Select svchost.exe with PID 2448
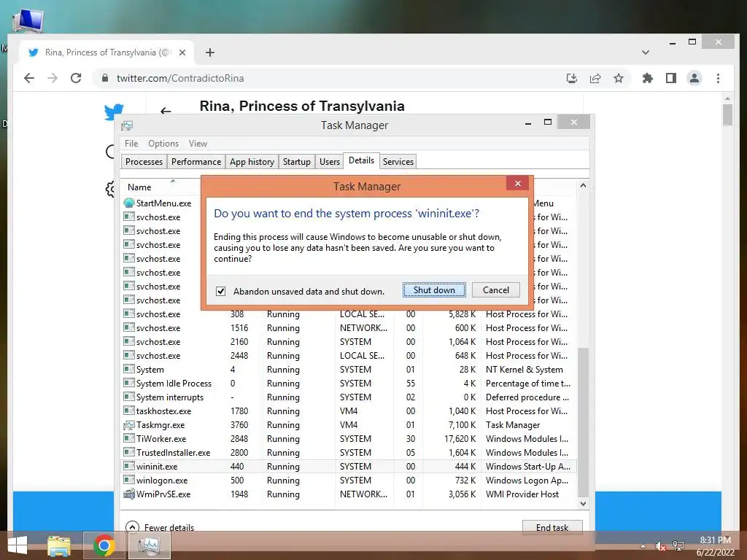 point(349,355)
